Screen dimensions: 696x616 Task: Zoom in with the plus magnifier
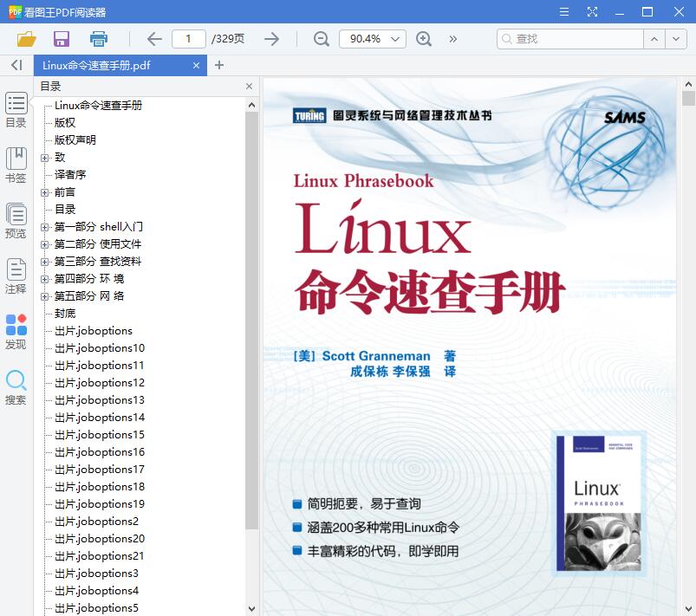tap(424, 39)
